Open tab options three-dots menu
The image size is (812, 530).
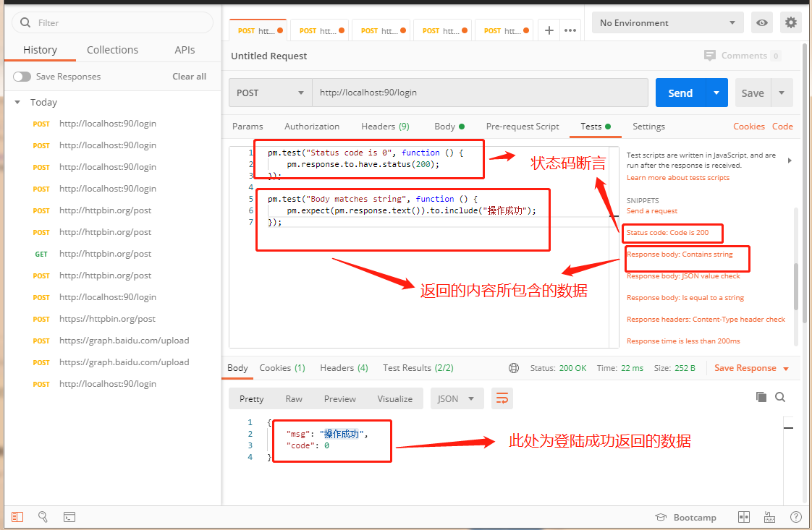[x=570, y=30]
